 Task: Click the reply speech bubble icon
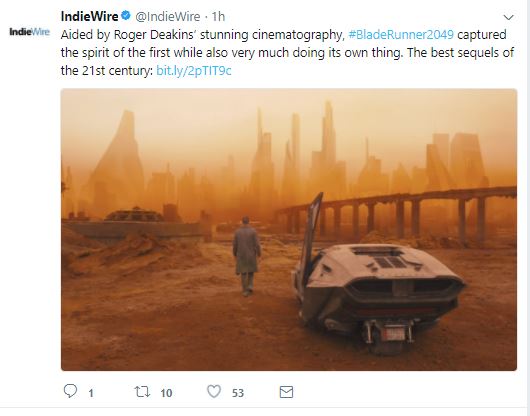pyautogui.click(x=70, y=391)
